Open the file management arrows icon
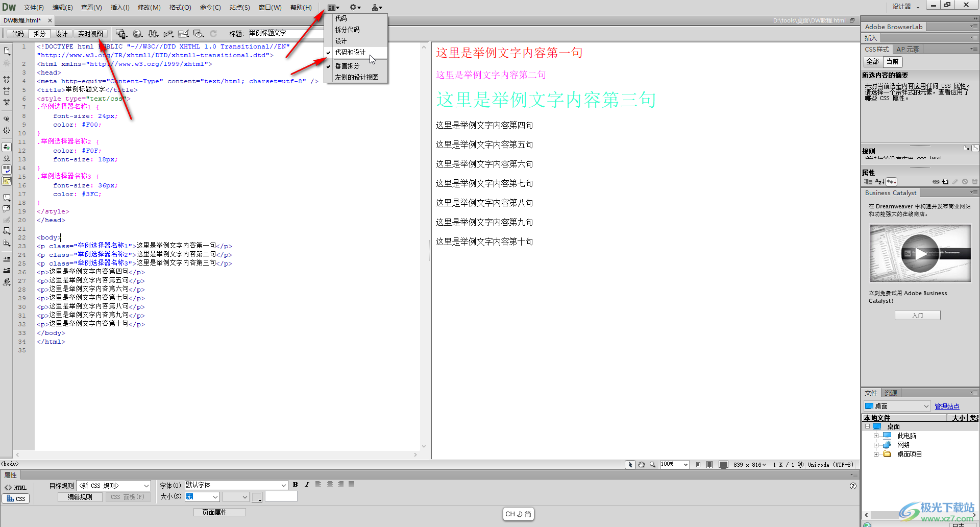Image resolution: width=980 pixels, height=527 pixels. pyautogui.click(x=153, y=34)
